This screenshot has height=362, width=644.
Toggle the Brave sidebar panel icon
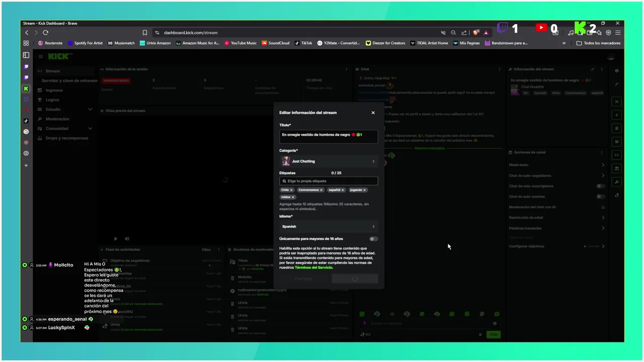pyautogui.click(x=26, y=55)
